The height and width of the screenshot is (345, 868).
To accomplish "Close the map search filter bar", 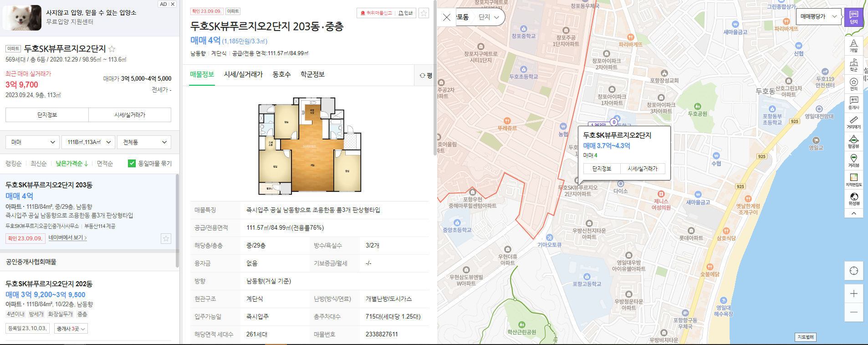I will click(x=447, y=17).
